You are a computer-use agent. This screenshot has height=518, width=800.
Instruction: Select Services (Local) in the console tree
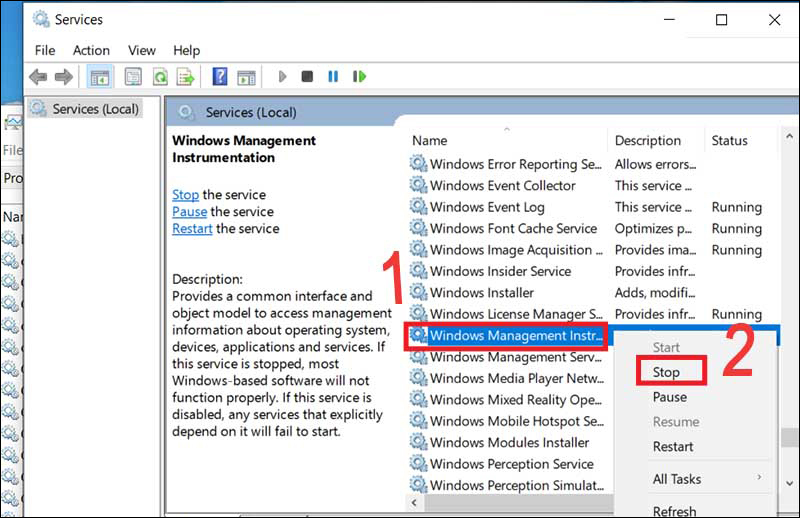point(95,108)
